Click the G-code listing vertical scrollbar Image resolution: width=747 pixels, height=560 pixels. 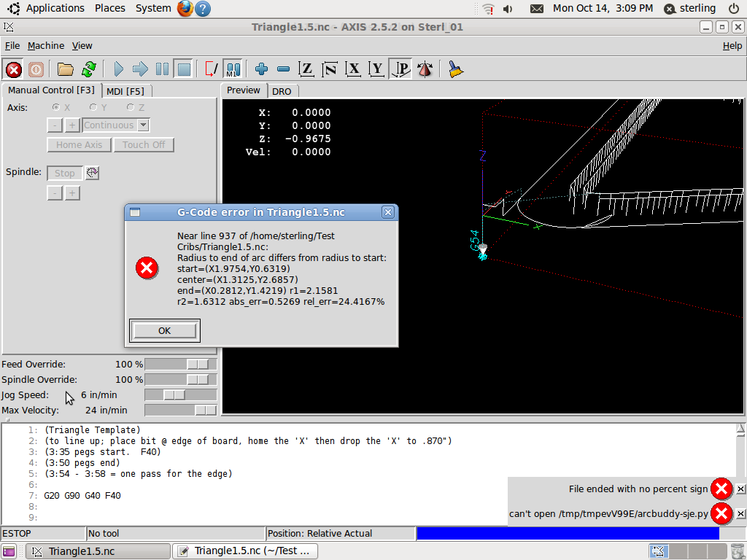[x=740, y=474]
